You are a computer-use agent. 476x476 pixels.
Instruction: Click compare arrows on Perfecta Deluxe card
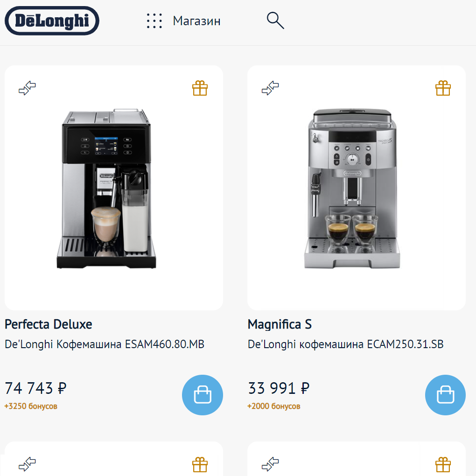(27, 88)
